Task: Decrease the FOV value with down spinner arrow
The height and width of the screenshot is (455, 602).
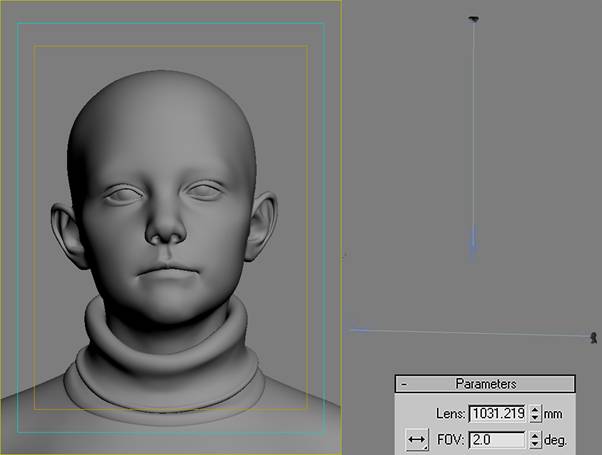Action: 535,444
